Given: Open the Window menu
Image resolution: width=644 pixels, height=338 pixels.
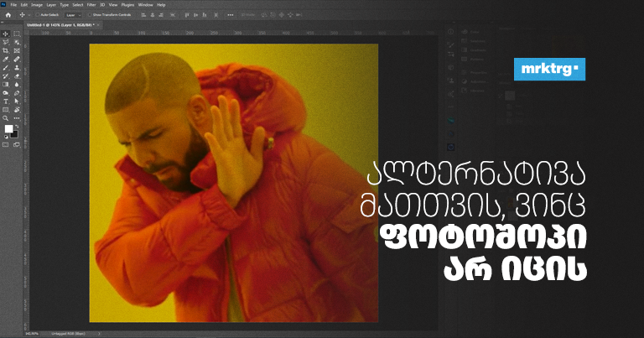Looking at the screenshot, I should 145,5.
